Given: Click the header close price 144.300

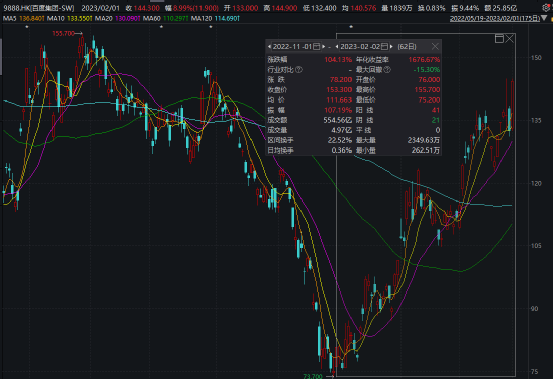Looking at the screenshot, I should pos(146,8).
